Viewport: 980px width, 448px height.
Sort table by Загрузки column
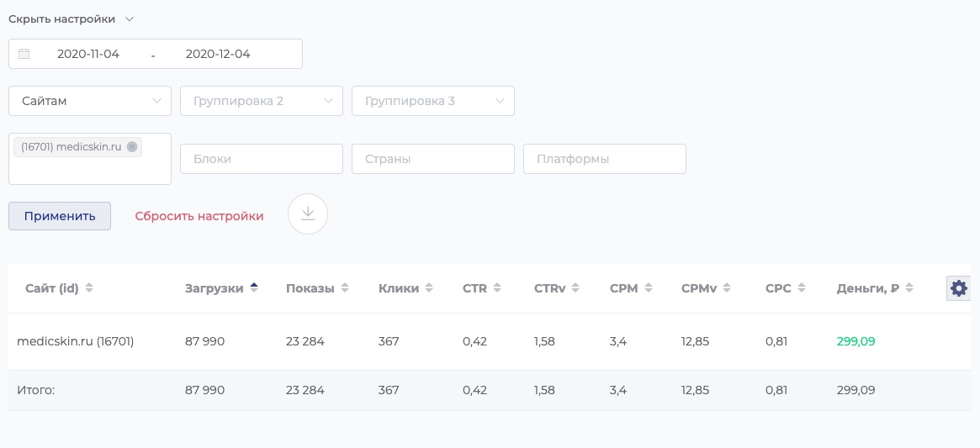tap(221, 288)
